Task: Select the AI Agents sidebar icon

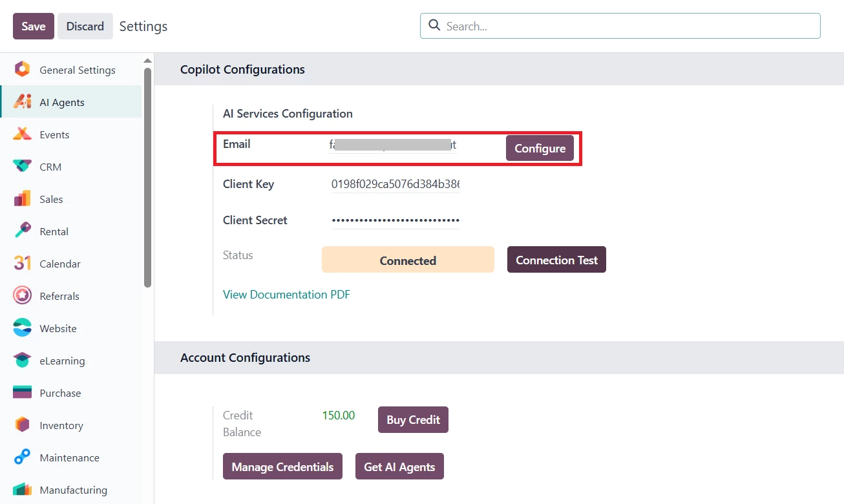Action: pos(22,102)
